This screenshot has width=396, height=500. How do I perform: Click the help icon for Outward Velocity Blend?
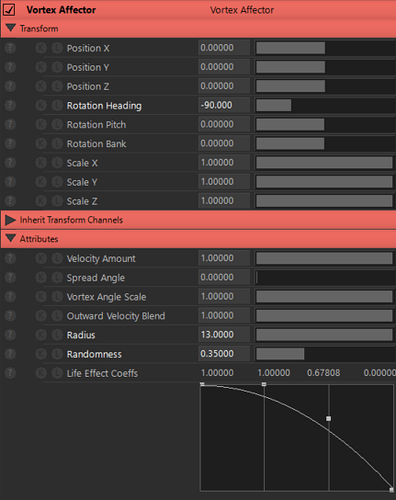[10, 315]
